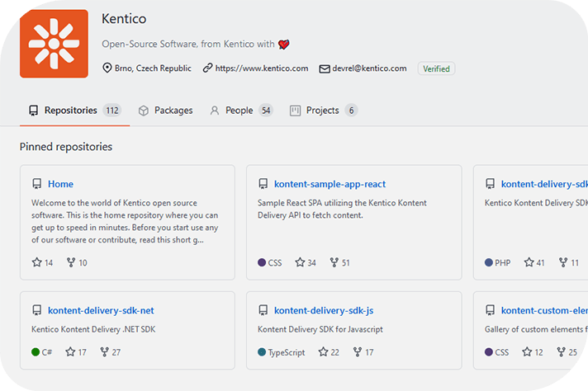Click blue PHP language color dot
The image size is (588, 391).
[489, 262]
